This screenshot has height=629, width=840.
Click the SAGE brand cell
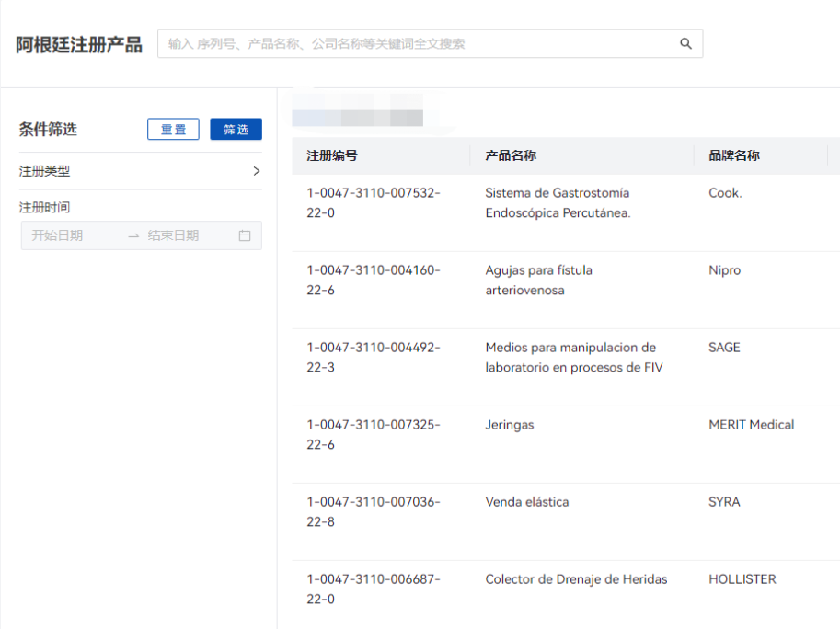tap(724, 348)
